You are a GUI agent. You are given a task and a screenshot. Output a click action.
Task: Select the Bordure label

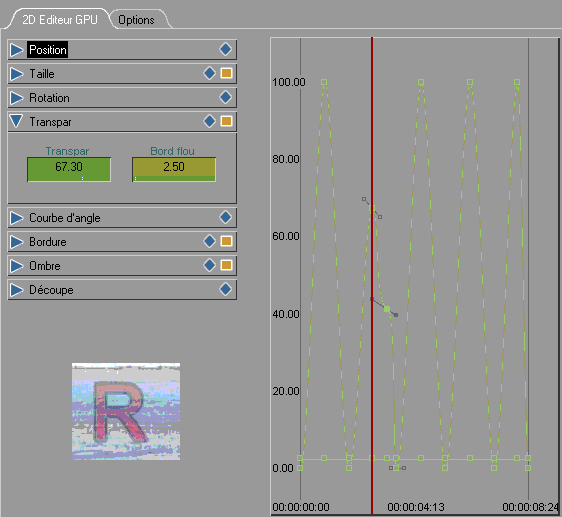click(x=48, y=242)
